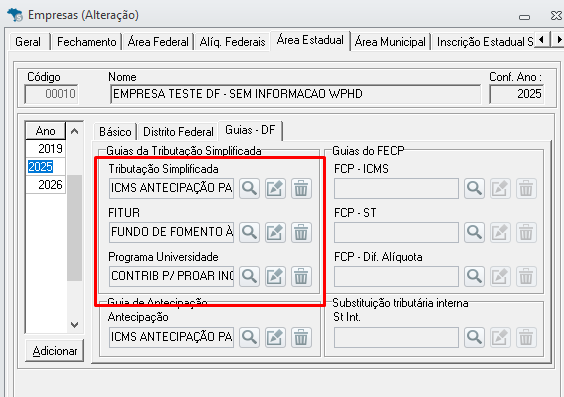
Task: Search guide for FCP - Dif. Alíquota
Action: point(474,277)
